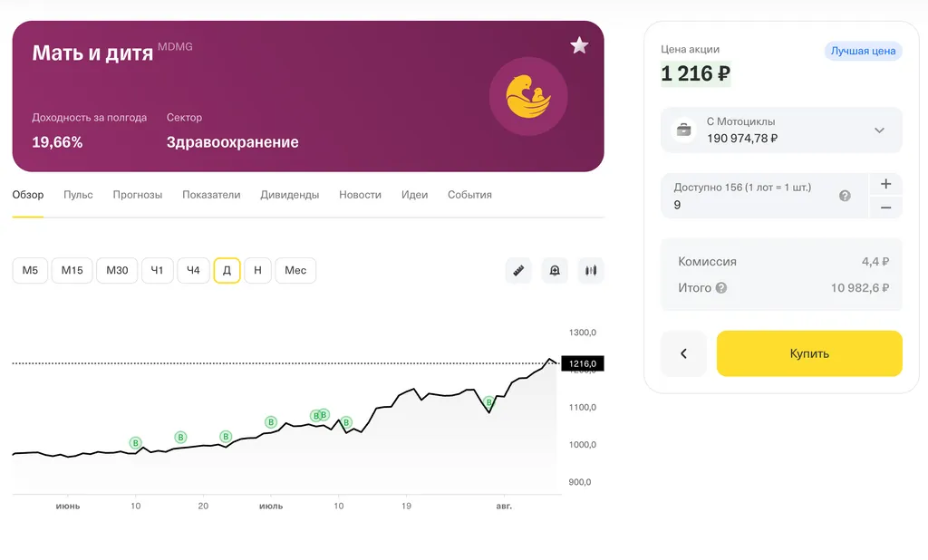Click the help icon beside Итого

721,288
